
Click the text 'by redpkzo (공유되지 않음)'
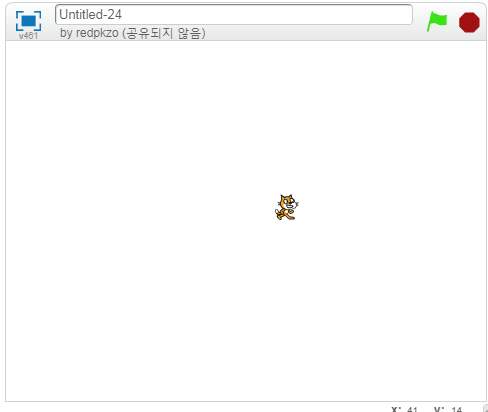(x=132, y=33)
